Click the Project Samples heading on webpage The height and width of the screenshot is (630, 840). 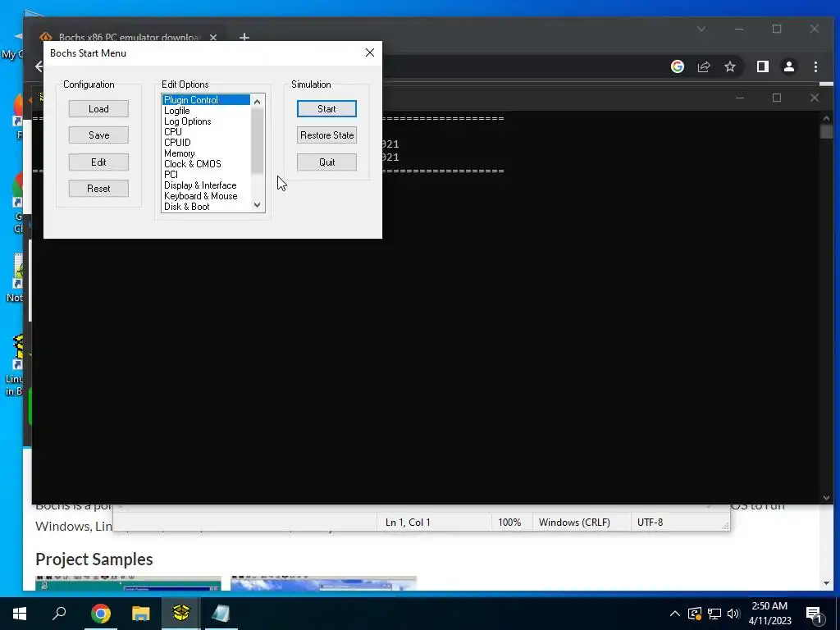click(x=94, y=559)
